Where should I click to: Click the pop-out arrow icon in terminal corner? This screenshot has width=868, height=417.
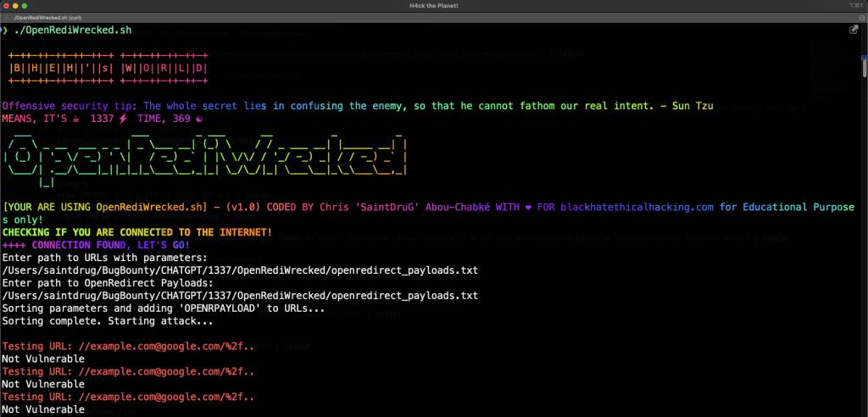pos(854,30)
